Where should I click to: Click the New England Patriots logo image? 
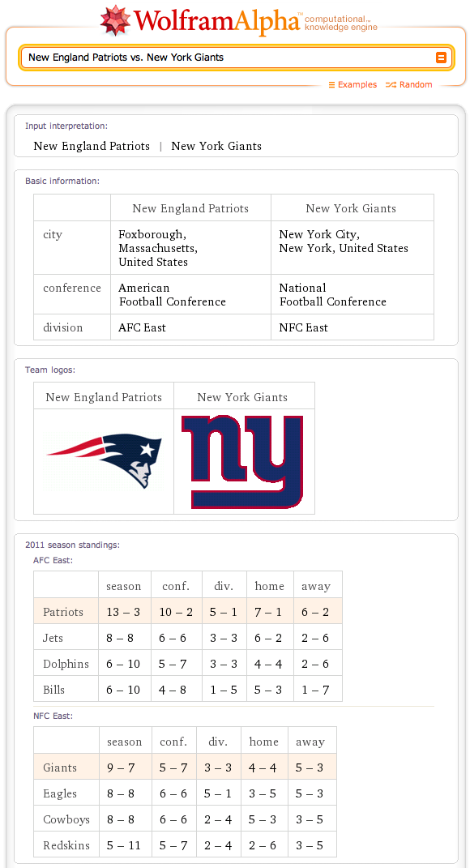click(104, 461)
